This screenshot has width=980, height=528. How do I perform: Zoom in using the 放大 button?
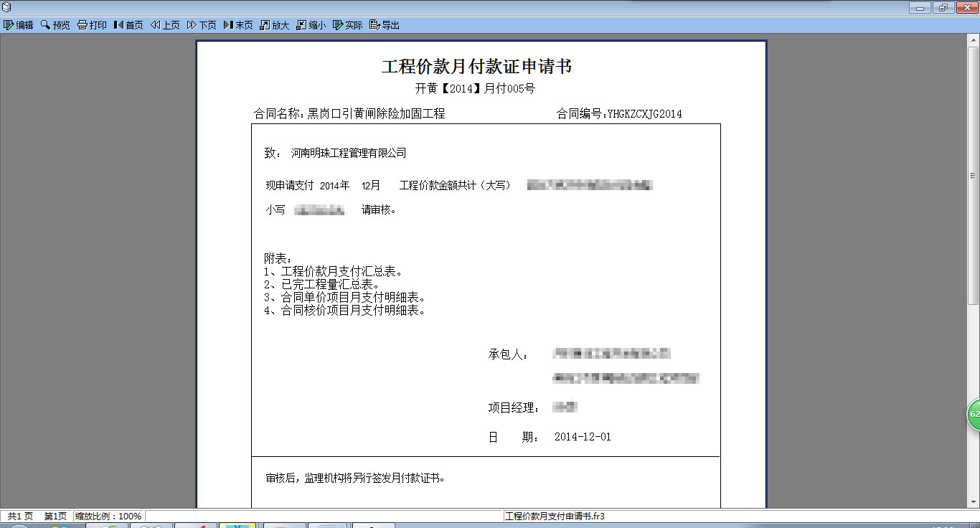click(x=275, y=25)
